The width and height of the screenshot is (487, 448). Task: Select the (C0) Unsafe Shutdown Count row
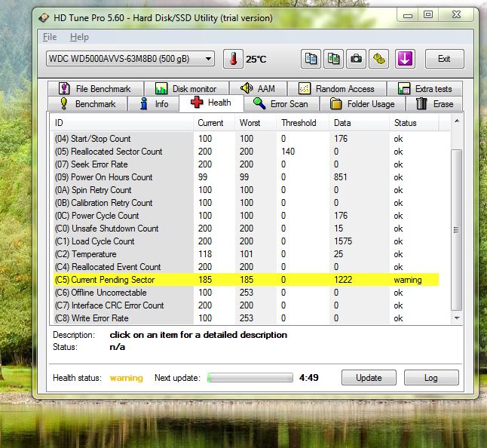pyautogui.click(x=245, y=229)
